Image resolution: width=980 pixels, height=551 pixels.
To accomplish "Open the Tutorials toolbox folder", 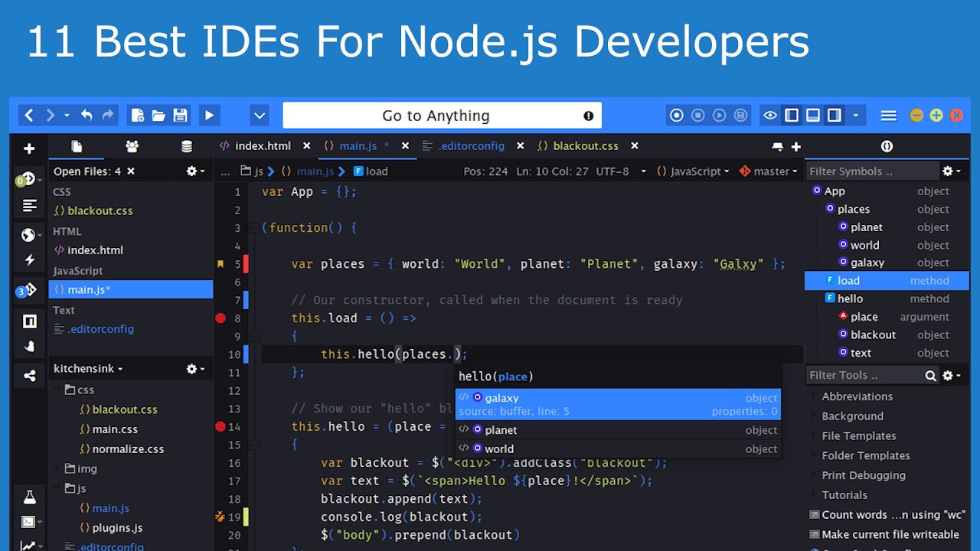I will click(x=844, y=495).
